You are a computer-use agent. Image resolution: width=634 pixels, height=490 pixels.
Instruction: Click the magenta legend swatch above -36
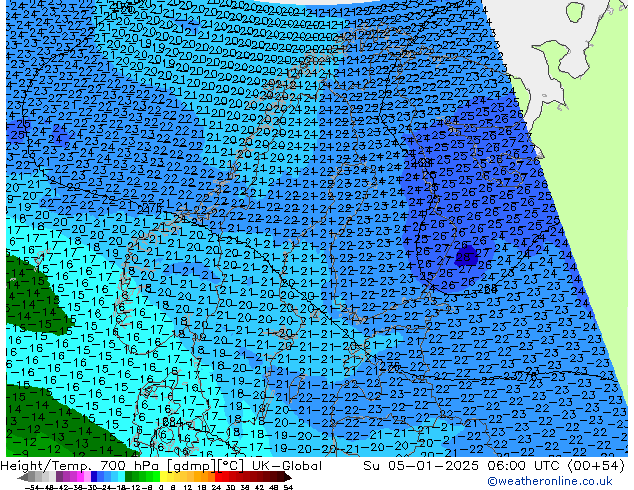[80, 476]
